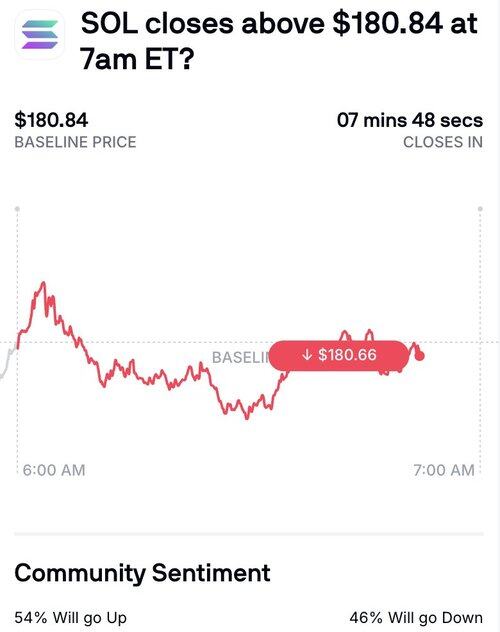
Task: Click the red current-price dot on chart
Action: [x=419, y=356]
